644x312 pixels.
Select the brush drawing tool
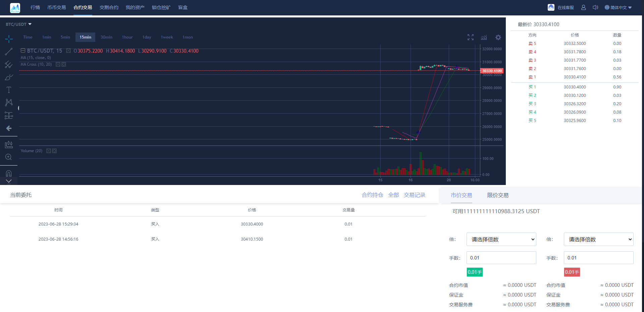(9, 77)
